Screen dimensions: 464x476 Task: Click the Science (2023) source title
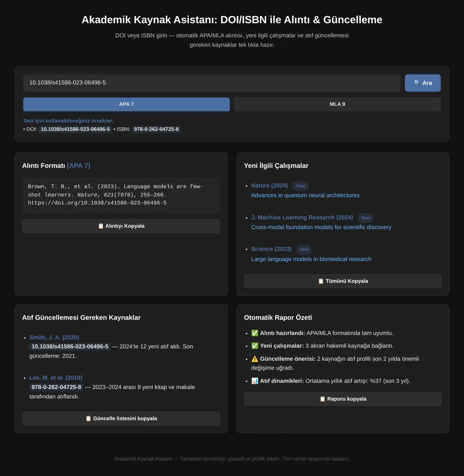coord(271,249)
